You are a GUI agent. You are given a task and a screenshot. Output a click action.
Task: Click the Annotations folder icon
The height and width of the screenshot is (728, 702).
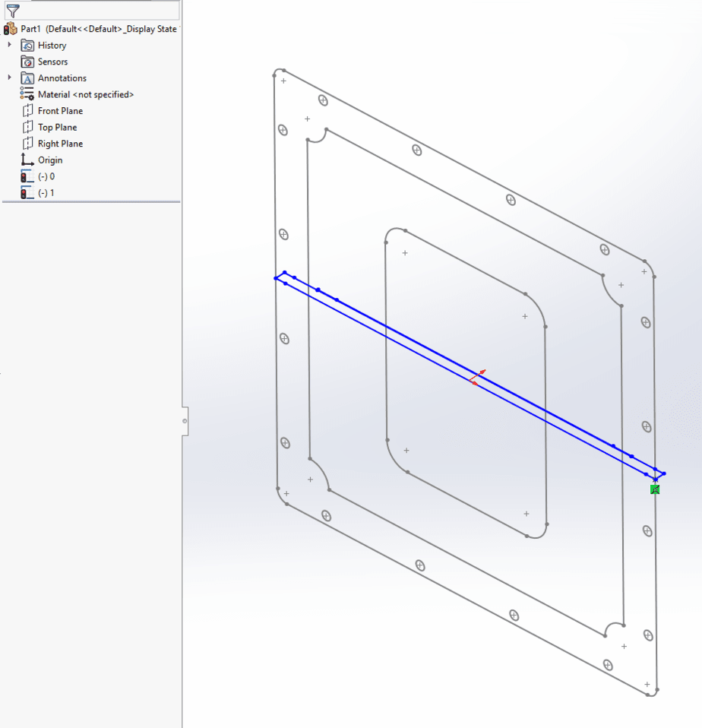coord(26,78)
